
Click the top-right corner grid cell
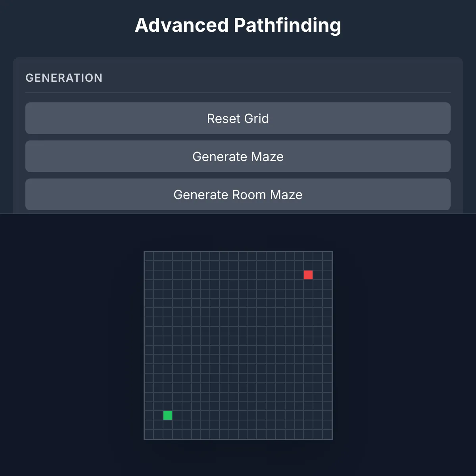pyautogui.click(x=327, y=256)
